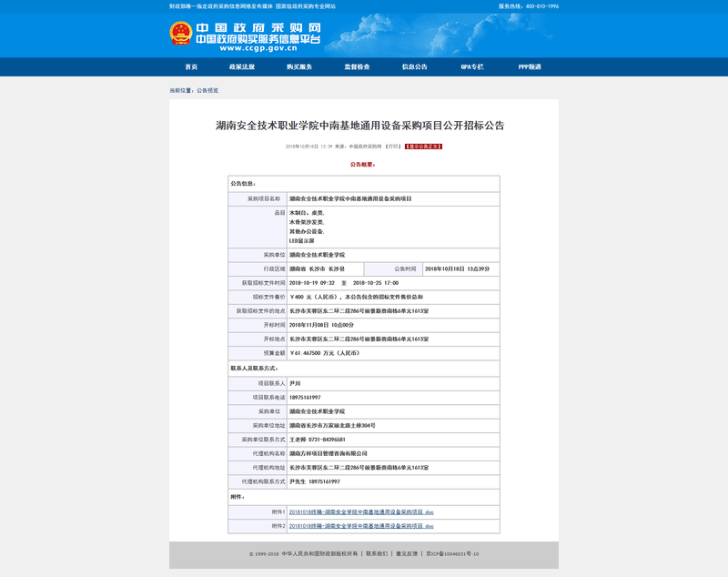Click the 王老师 0731 contact cell
728x577 pixels.
pyautogui.click(x=393, y=440)
